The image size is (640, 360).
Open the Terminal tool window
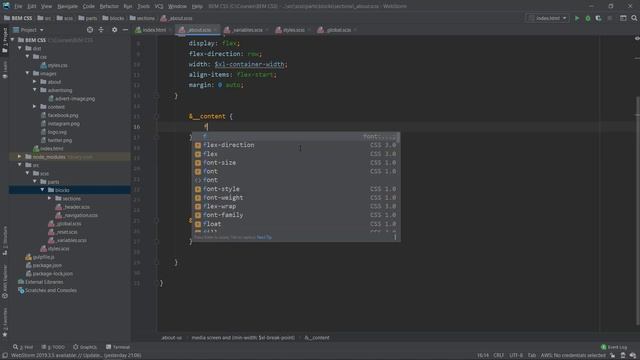tap(118, 347)
